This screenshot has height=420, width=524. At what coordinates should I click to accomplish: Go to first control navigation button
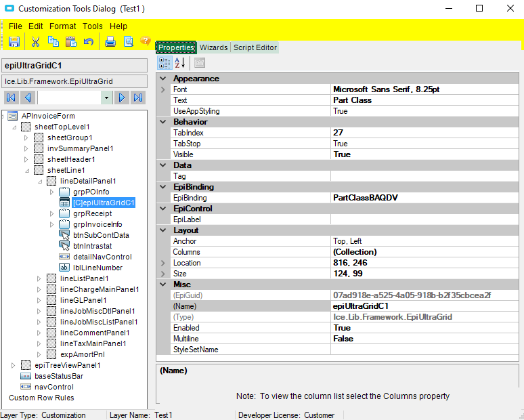[x=11, y=98]
